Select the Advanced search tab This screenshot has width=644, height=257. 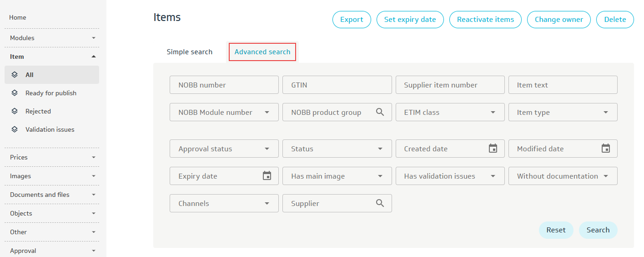262,52
